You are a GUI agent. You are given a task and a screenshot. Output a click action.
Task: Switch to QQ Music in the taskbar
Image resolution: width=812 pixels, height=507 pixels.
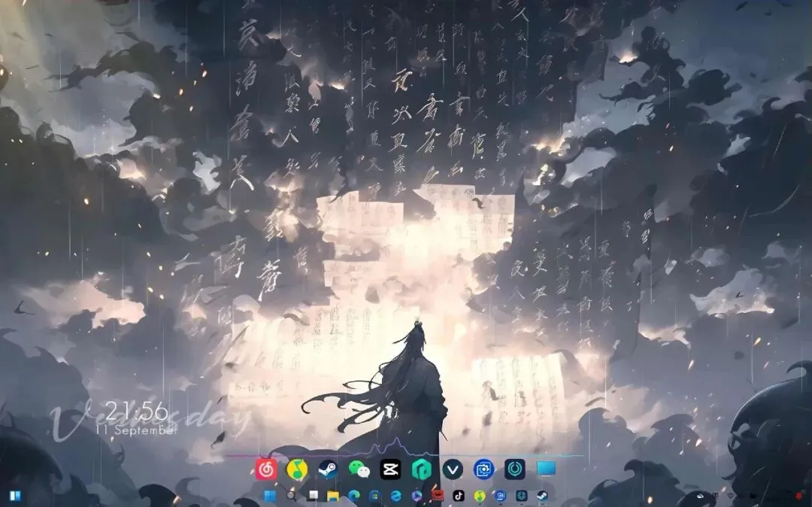click(480, 496)
